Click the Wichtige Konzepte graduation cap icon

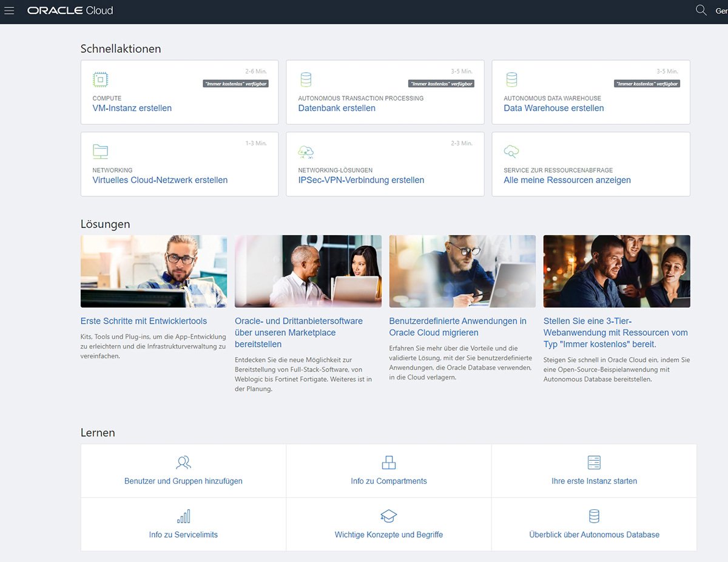388,516
